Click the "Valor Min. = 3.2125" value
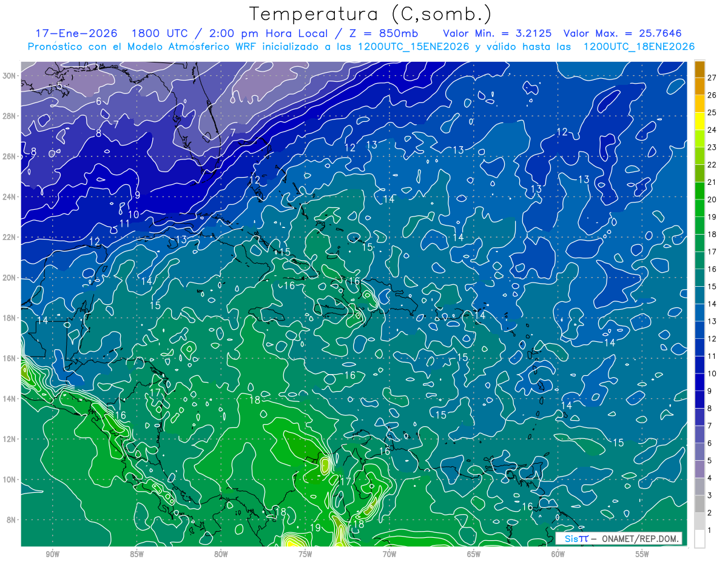The height and width of the screenshot is (562, 728). tap(497, 33)
